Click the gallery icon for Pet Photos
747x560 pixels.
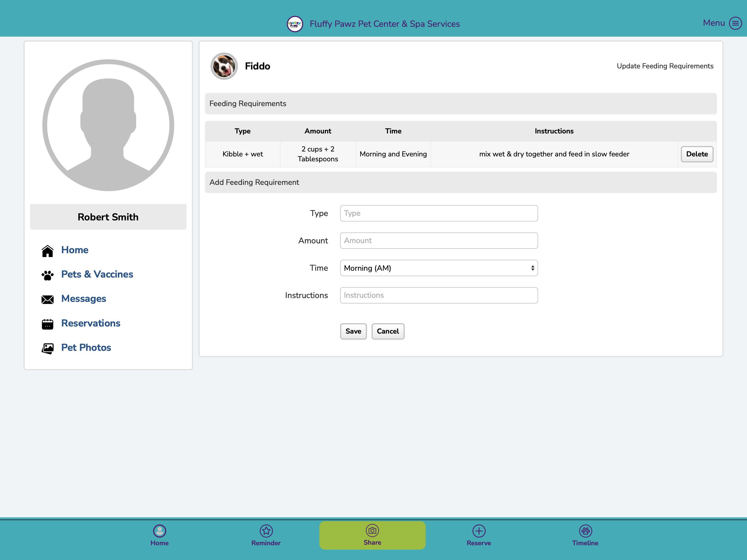tap(48, 348)
